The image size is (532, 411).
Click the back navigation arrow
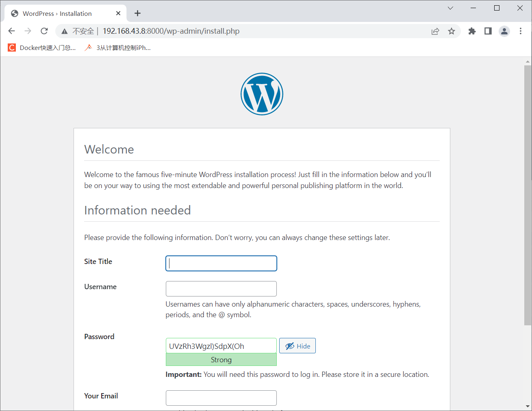(x=11, y=31)
